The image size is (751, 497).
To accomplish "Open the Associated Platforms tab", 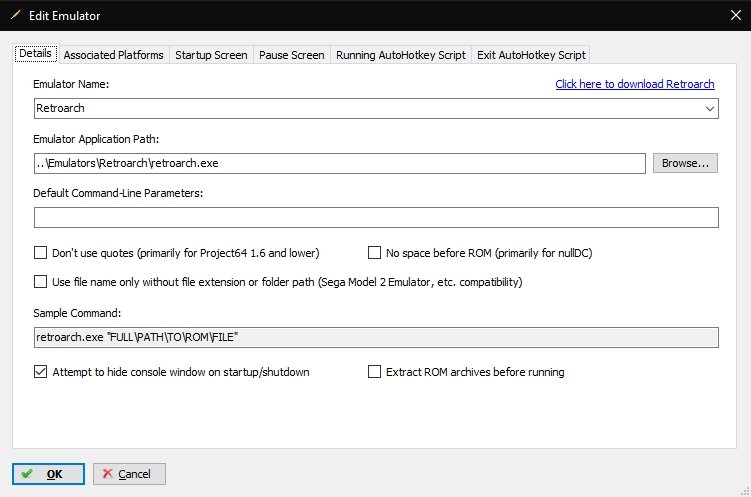I will tap(114, 55).
